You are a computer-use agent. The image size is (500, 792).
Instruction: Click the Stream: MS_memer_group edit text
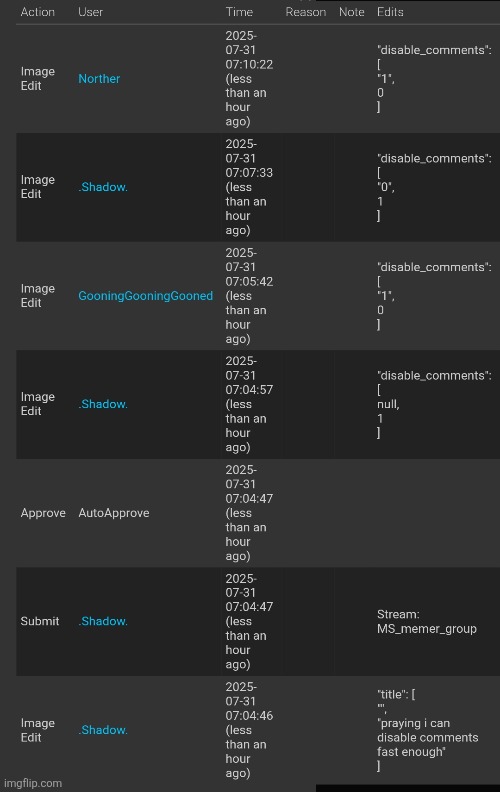pos(427,622)
